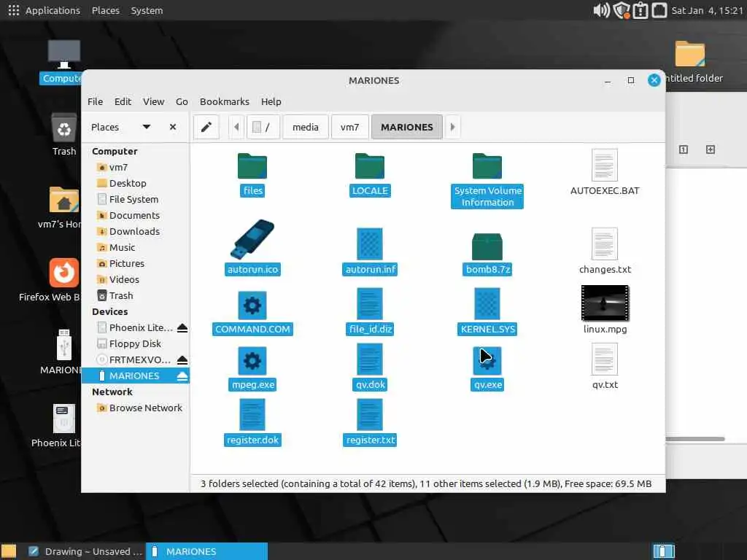The width and height of the screenshot is (747, 560).
Task: Open the Go menu
Action: pos(182,101)
